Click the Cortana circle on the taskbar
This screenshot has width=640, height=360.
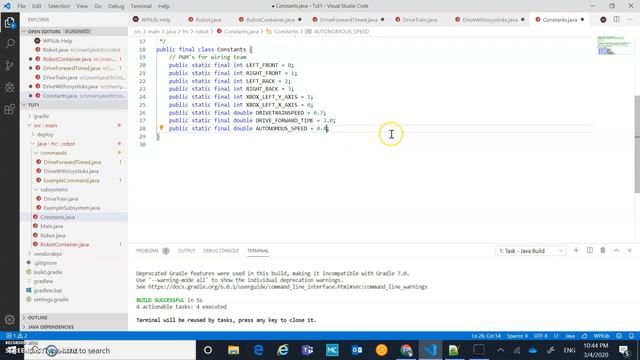click(x=208, y=350)
